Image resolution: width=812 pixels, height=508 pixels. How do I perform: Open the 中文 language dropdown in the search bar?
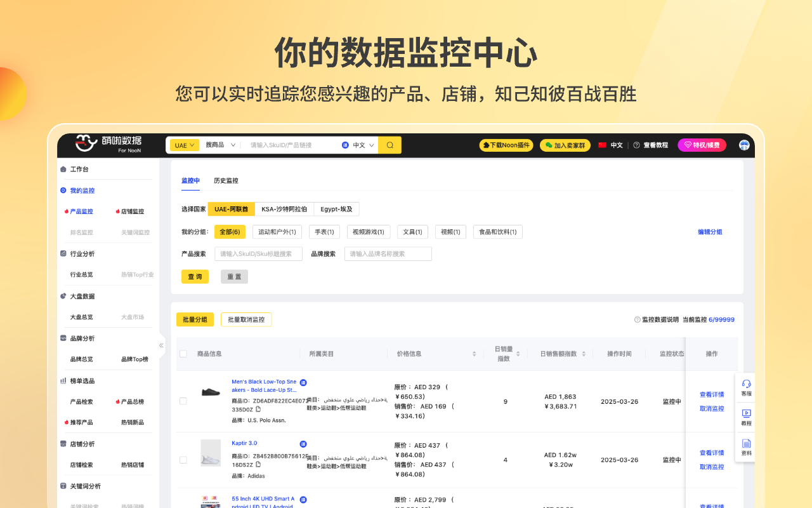pos(363,145)
